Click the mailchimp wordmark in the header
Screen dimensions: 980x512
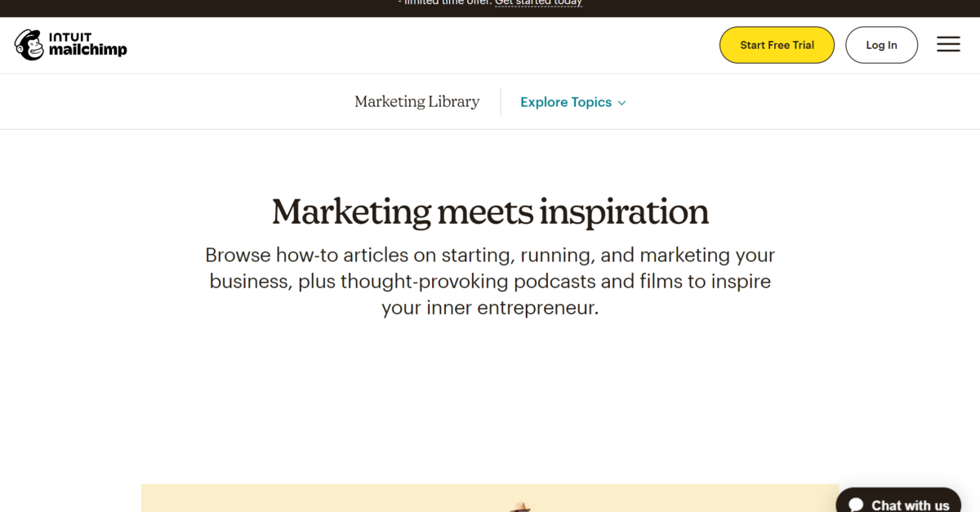(x=88, y=51)
